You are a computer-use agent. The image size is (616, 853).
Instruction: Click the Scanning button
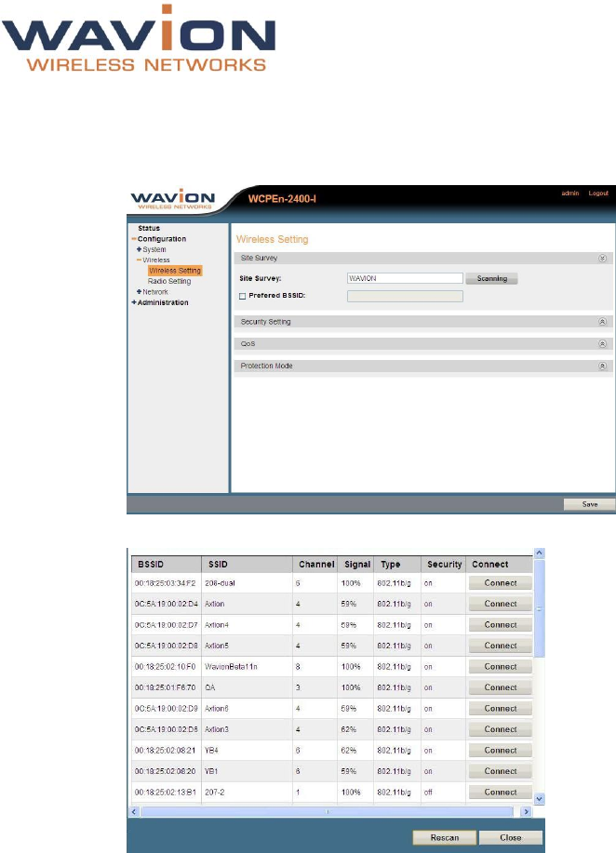click(491, 278)
